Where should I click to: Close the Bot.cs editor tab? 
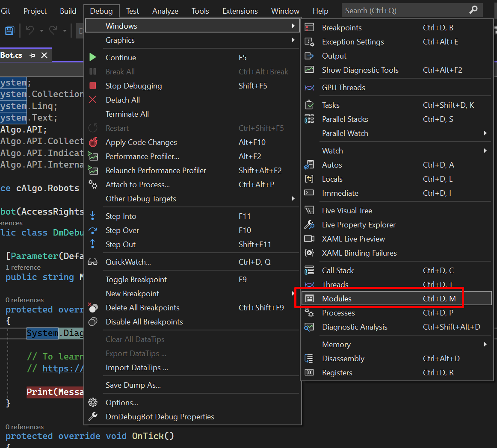tap(44, 55)
